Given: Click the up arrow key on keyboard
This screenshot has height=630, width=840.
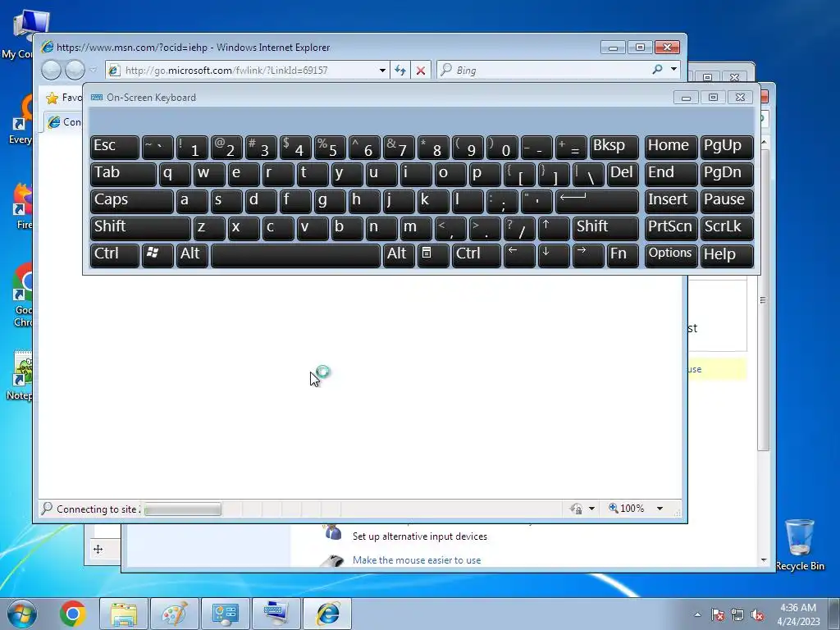Looking at the screenshot, I should (x=554, y=228).
